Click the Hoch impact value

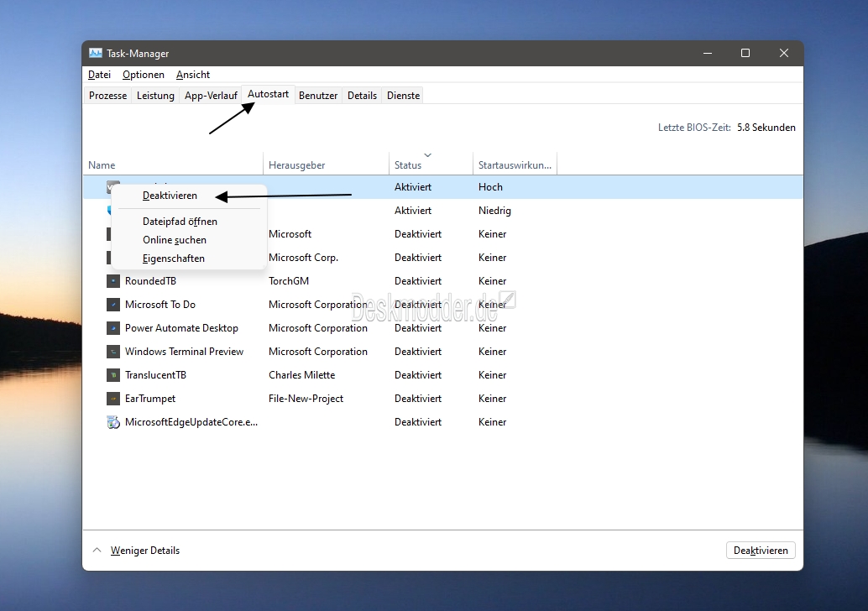coord(490,187)
